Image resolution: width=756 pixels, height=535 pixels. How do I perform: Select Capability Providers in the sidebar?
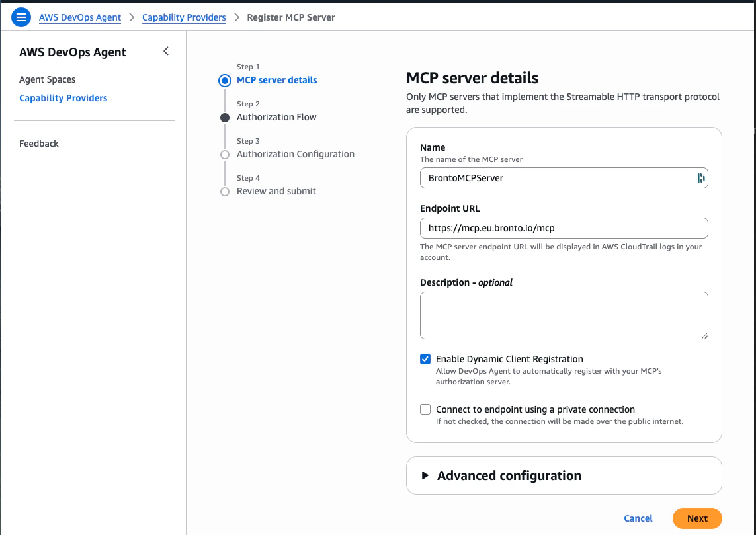(63, 98)
